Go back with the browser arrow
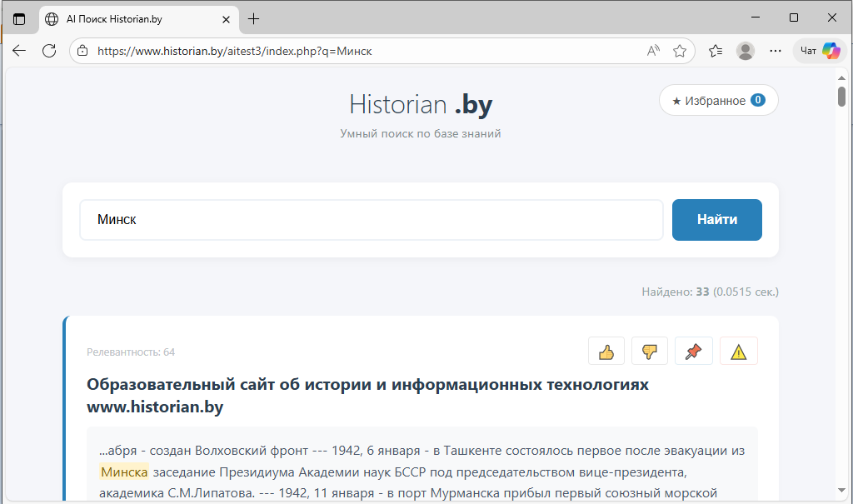Screen dimensions: 853x504 tap(19, 51)
